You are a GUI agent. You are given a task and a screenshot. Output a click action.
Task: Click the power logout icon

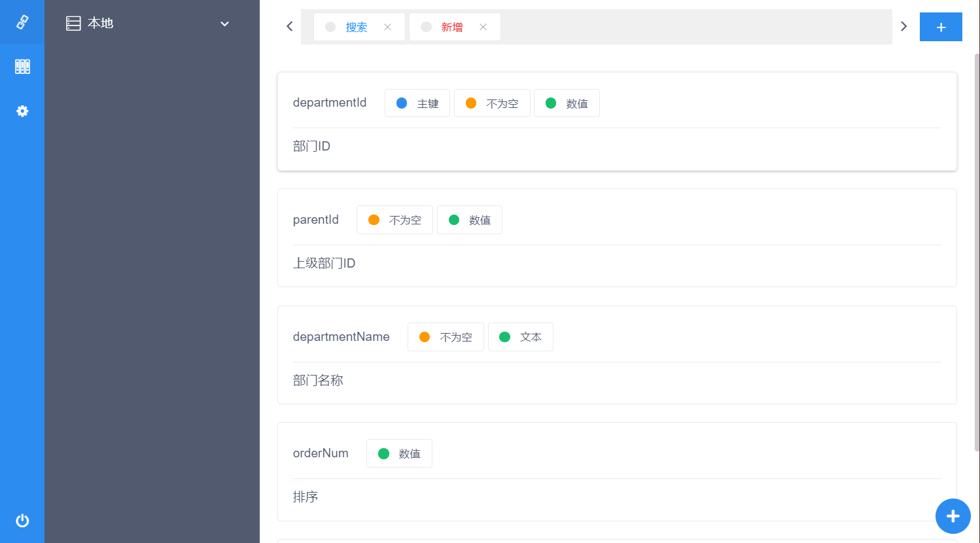coord(22,521)
